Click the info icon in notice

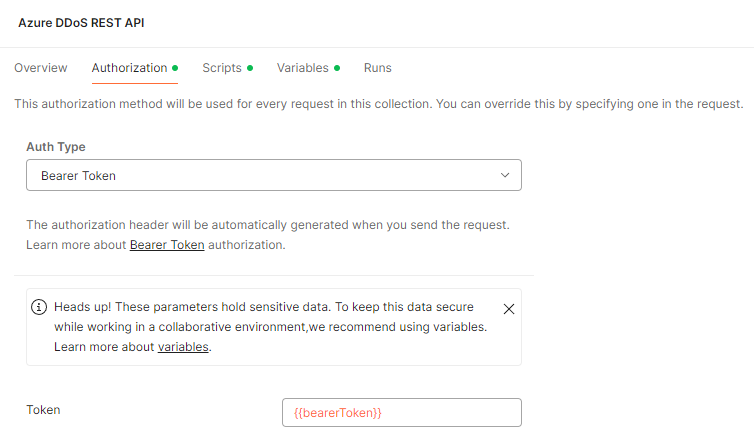[39, 307]
